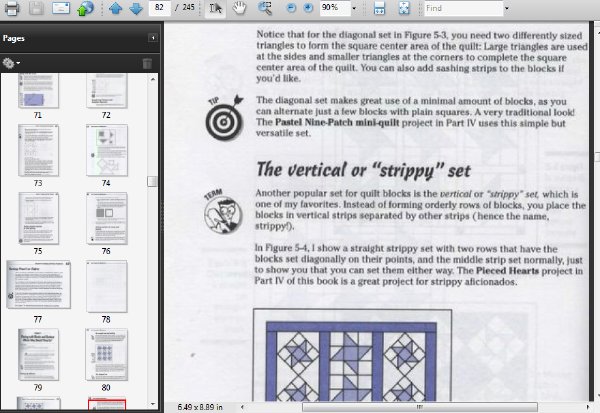Click the Print icon

coord(11,8)
